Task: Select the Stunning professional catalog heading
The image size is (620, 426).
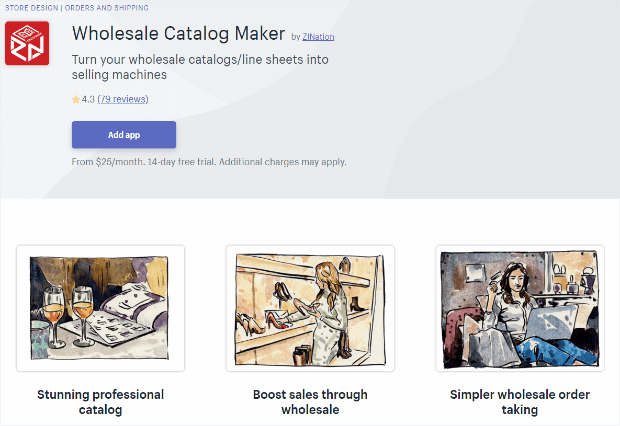Action: [x=100, y=402]
